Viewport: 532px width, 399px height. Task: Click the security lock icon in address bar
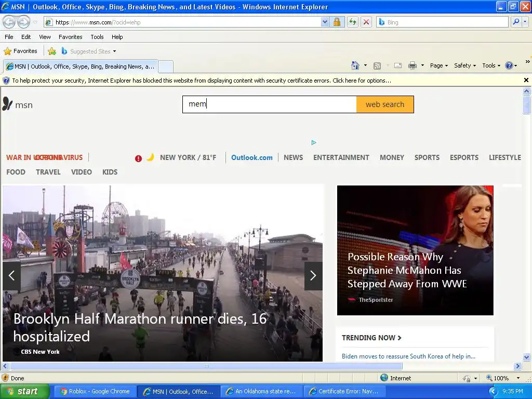click(337, 22)
